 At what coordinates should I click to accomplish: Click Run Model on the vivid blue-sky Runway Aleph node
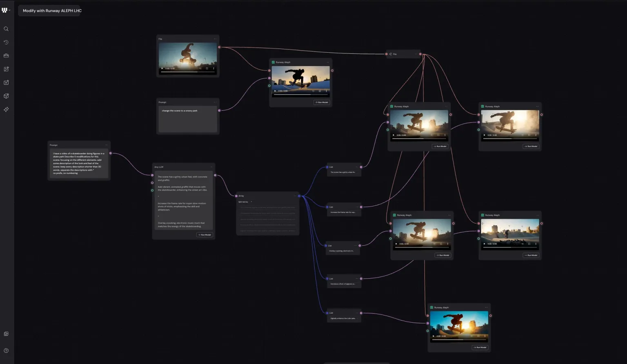coord(480,348)
